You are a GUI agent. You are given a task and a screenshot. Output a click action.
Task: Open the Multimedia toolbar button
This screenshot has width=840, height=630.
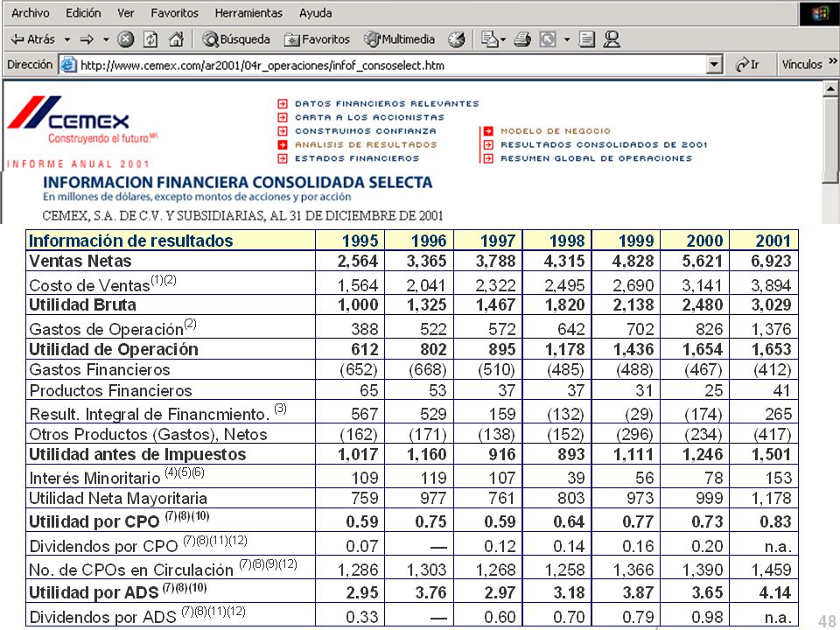pyautogui.click(x=400, y=39)
